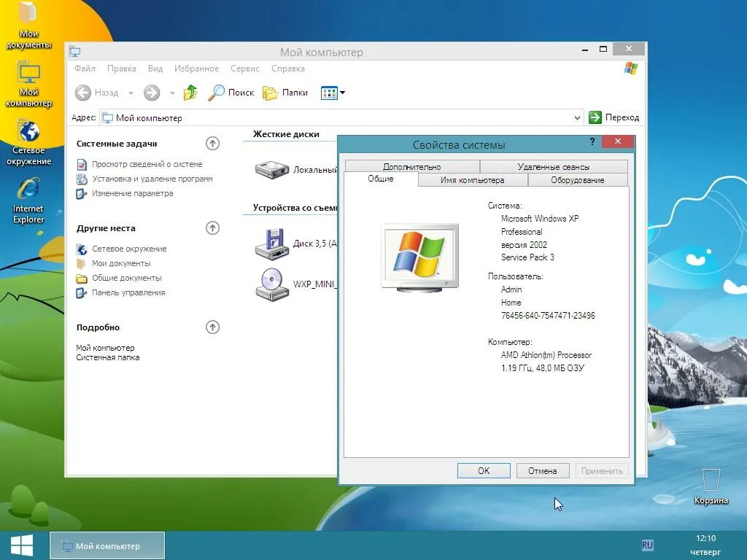Click the change setting task icon
This screenshot has width=747, height=560.
82,194
